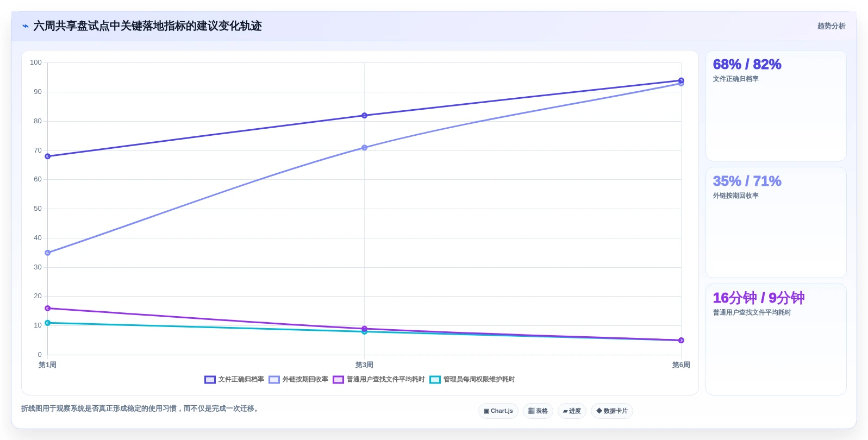Toggle the 外链按期回收率 legend swatch
The width and height of the screenshot is (868, 440).
pos(274,380)
